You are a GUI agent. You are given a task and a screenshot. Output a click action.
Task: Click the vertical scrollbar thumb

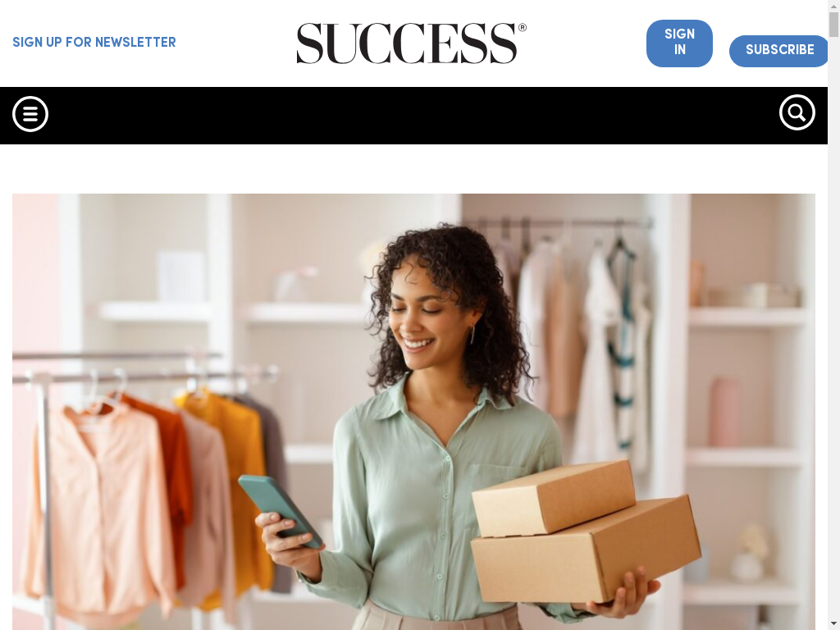(x=833, y=24)
